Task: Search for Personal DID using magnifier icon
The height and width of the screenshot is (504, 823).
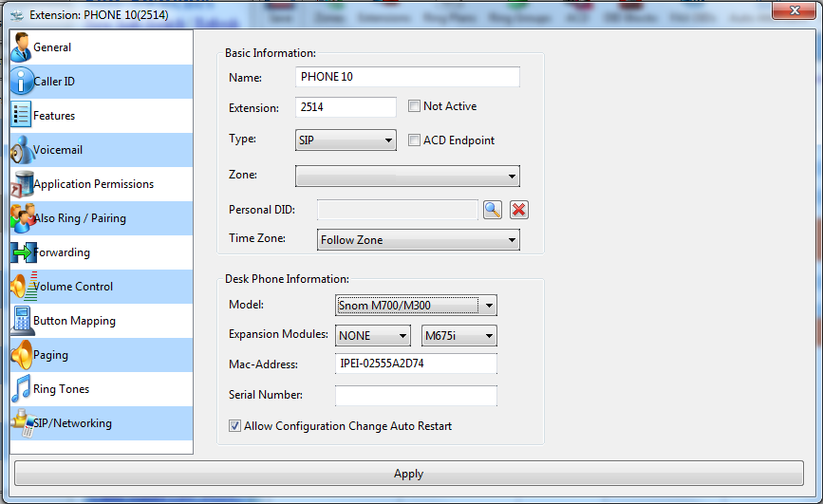Action: pyautogui.click(x=492, y=210)
